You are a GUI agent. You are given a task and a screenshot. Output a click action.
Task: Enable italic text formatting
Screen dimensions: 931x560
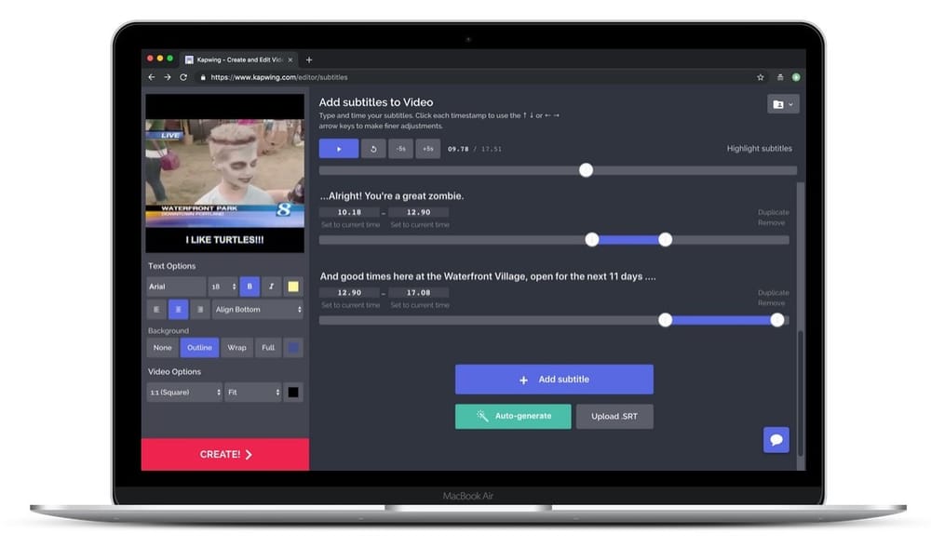pyautogui.click(x=270, y=287)
